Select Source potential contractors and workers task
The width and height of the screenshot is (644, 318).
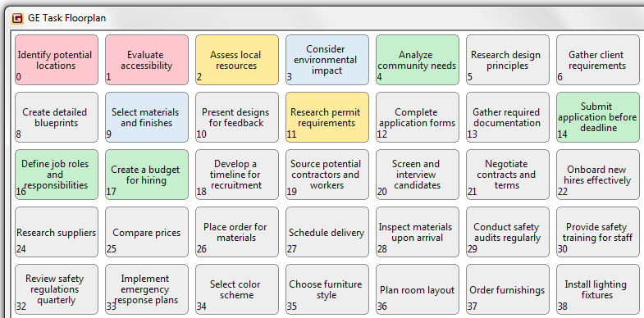tap(327, 175)
